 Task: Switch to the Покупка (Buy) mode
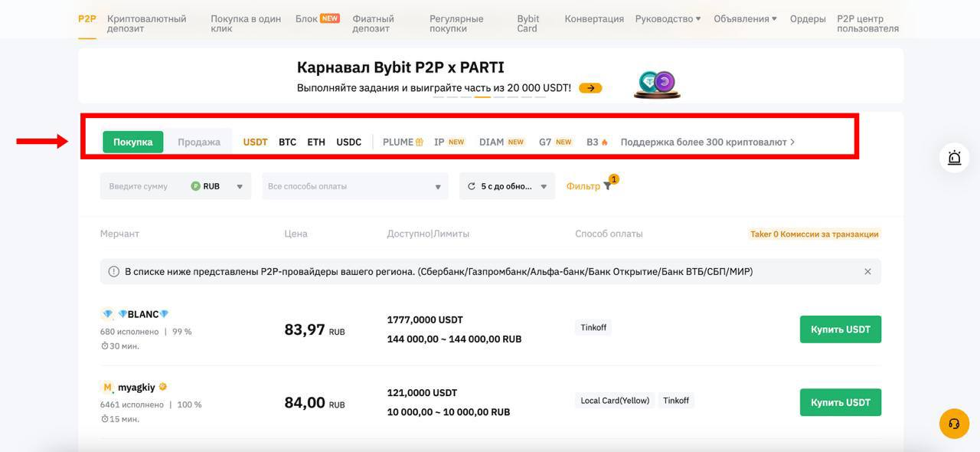coord(133,142)
